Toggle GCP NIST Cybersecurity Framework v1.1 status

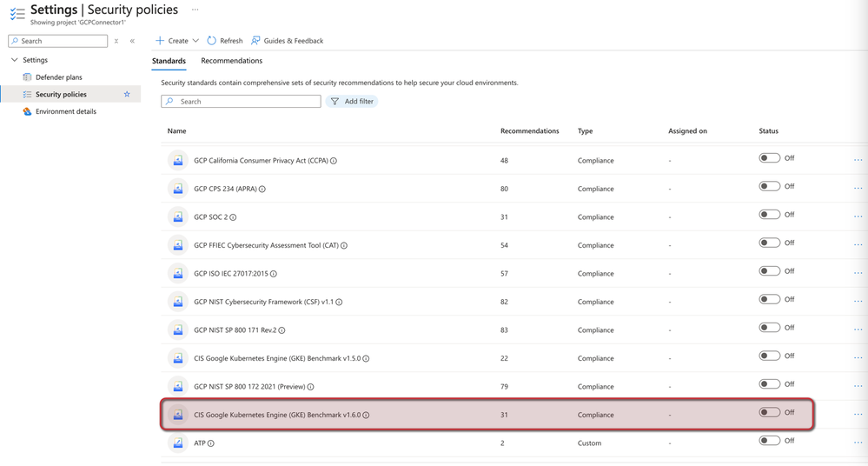[770, 299]
